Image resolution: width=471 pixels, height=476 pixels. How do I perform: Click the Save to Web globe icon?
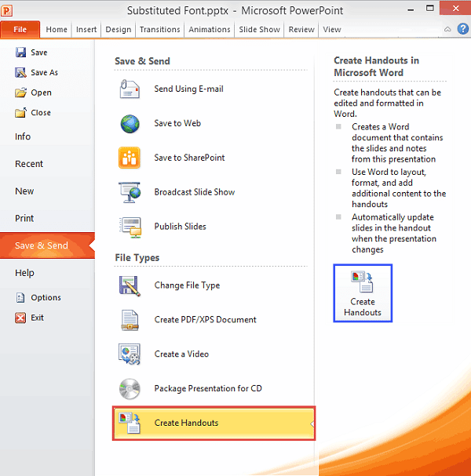tap(130, 124)
